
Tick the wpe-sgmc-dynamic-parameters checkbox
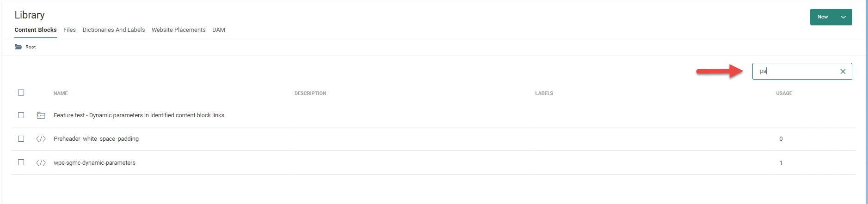21,162
